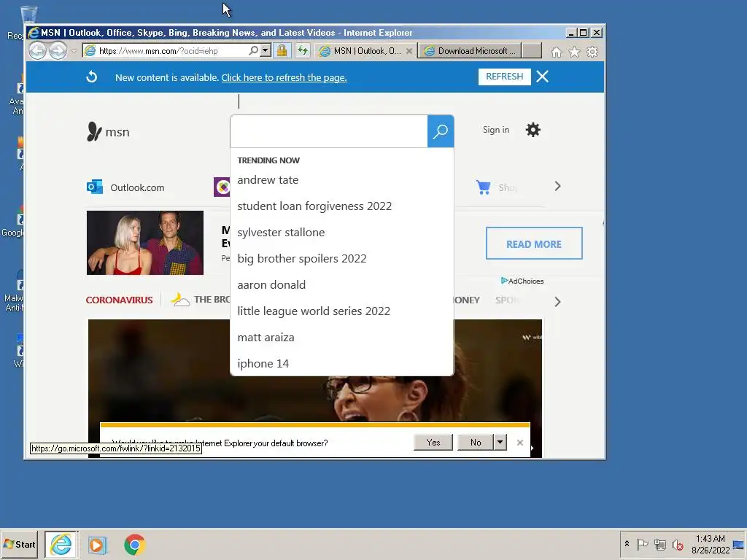Viewport: 747px width, 560px height.
Task: Close the MSN | Outlook tab
Action: pos(409,51)
